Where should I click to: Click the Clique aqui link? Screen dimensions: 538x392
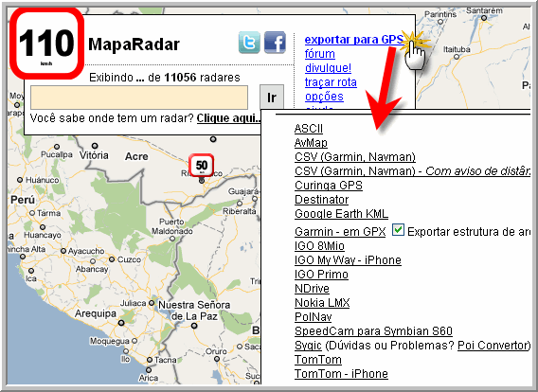[x=228, y=118]
